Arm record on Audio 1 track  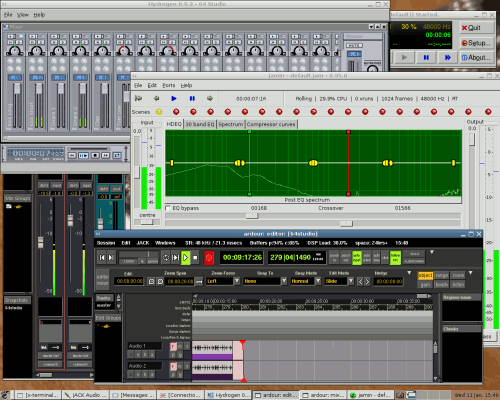click(173, 346)
